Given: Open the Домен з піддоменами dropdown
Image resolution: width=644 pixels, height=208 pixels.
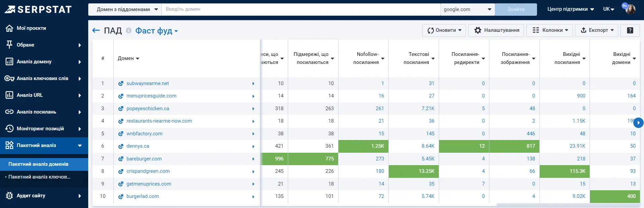Looking at the screenshot, I should coord(125,9).
